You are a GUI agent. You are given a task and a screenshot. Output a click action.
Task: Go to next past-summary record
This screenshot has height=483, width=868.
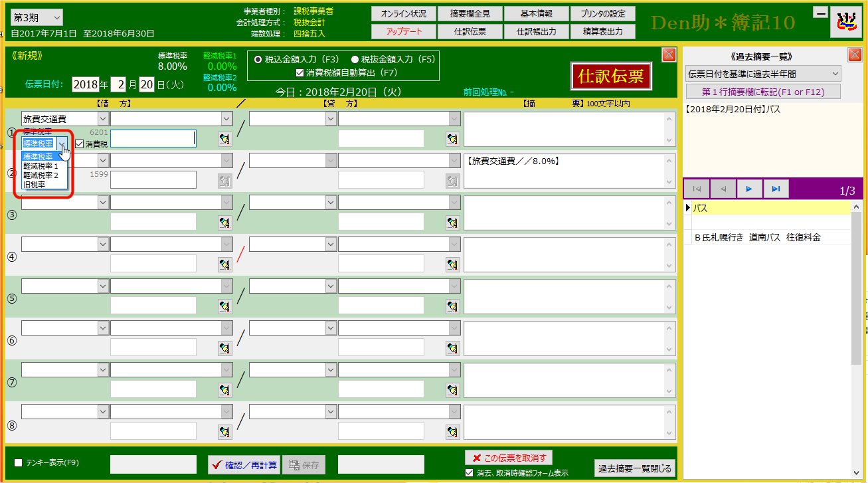click(x=749, y=189)
